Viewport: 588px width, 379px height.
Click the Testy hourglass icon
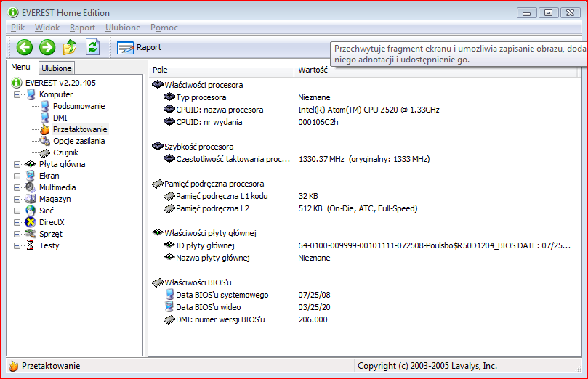click(x=31, y=245)
